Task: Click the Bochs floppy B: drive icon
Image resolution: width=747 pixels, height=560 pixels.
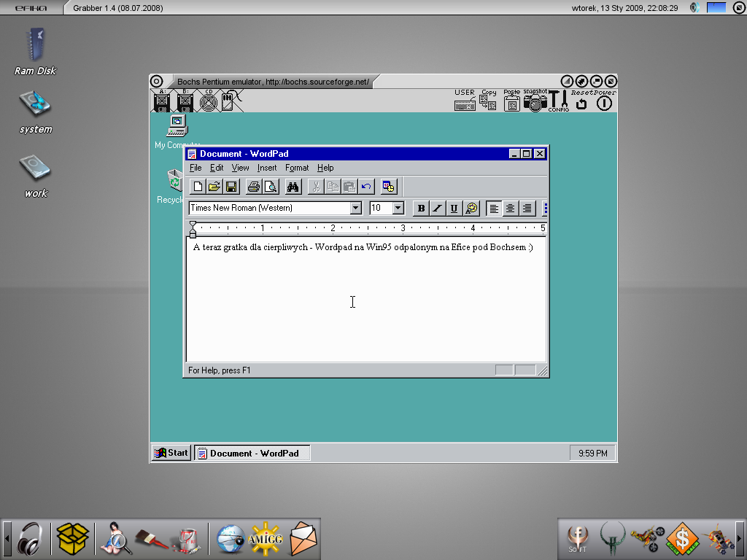Action: coord(185,101)
